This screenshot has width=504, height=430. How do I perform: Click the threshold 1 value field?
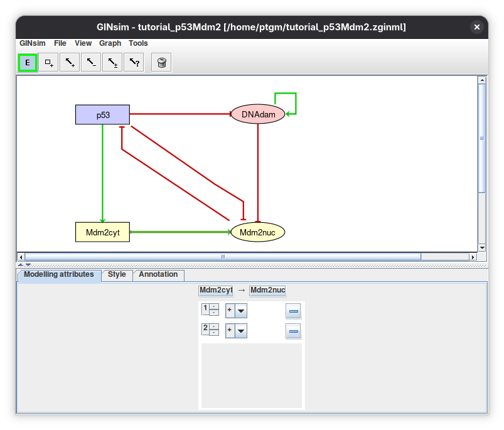205,309
